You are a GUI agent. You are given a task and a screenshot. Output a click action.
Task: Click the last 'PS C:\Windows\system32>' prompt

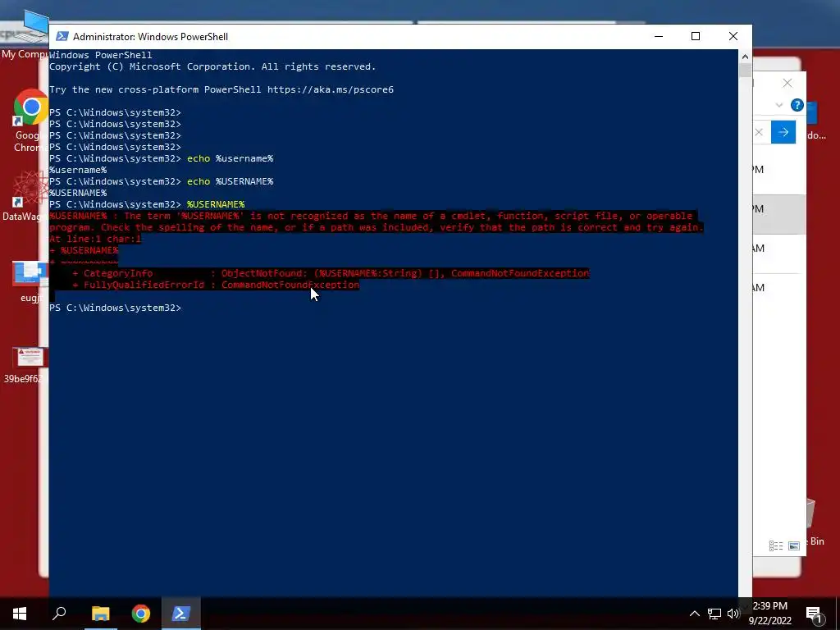[x=115, y=308]
